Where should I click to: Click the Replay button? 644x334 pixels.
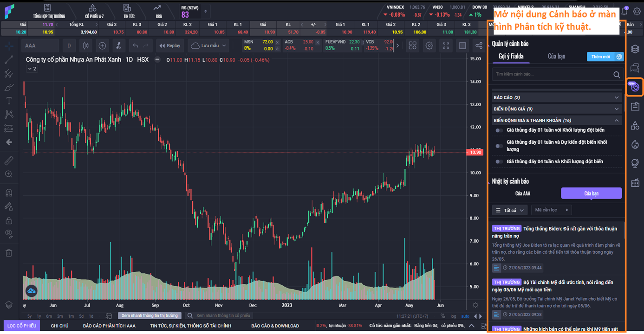[170, 45]
